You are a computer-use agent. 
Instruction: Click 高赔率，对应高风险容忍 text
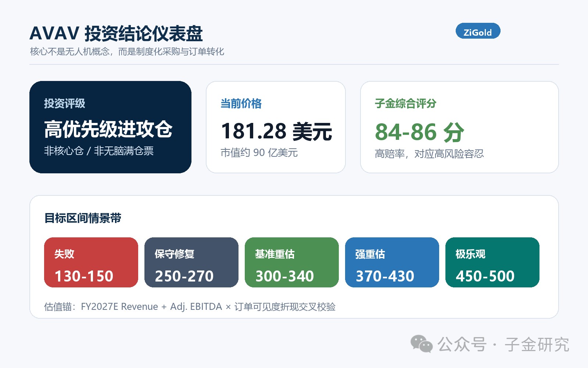(x=429, y=154)
